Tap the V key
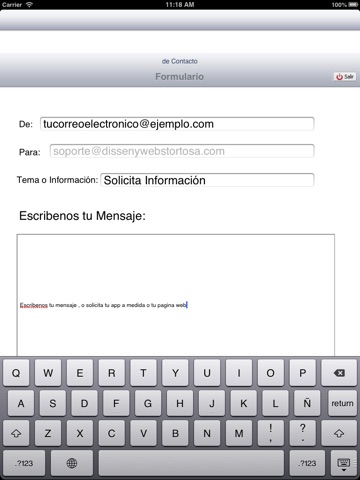The image size is (360, 480). 143,433
